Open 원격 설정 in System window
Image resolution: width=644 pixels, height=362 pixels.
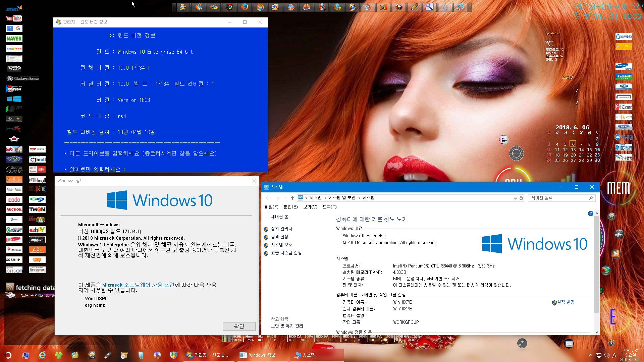click(x=280, y=237)
